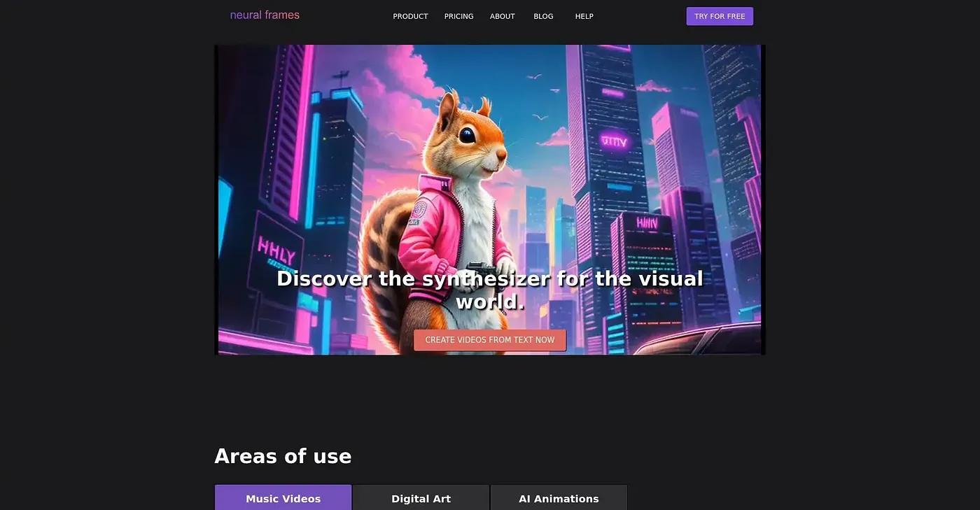
Task: Select the Music Videos tab
Action: 283,498
